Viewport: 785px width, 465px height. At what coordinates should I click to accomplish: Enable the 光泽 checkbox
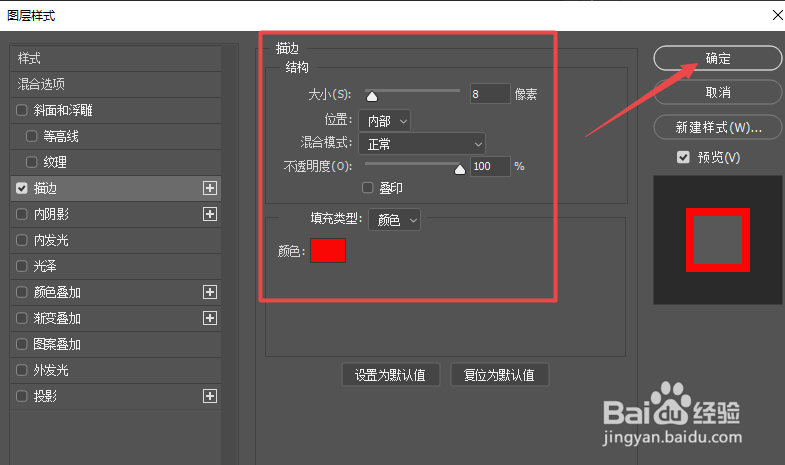click(22, 266)
